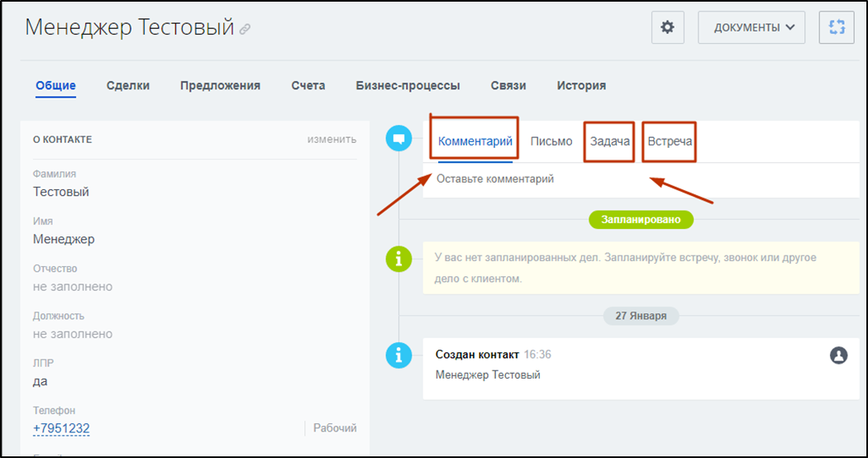Select the Связи tab
The image size is (868, 458).
coord(508,85)
